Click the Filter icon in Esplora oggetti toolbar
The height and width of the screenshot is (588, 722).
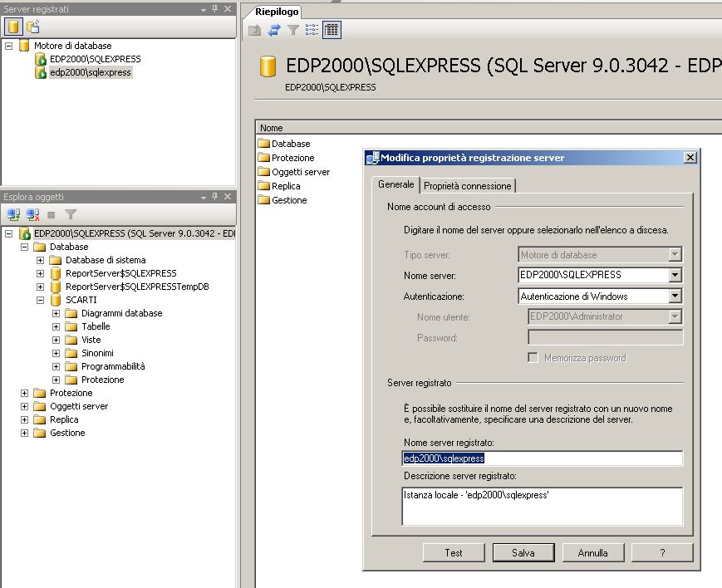71,214
